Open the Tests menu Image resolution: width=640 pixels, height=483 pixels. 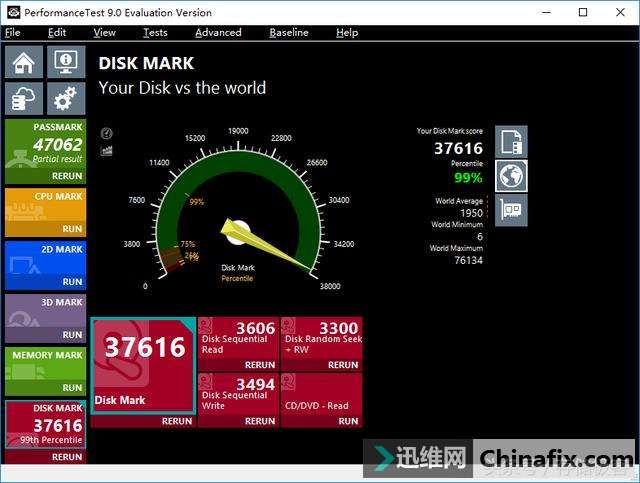155,33
